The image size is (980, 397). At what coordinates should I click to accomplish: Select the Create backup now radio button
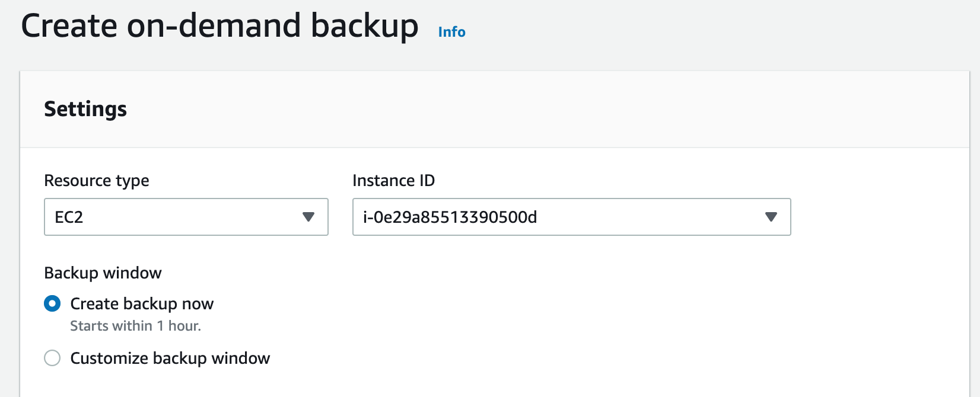pos(52,304)
